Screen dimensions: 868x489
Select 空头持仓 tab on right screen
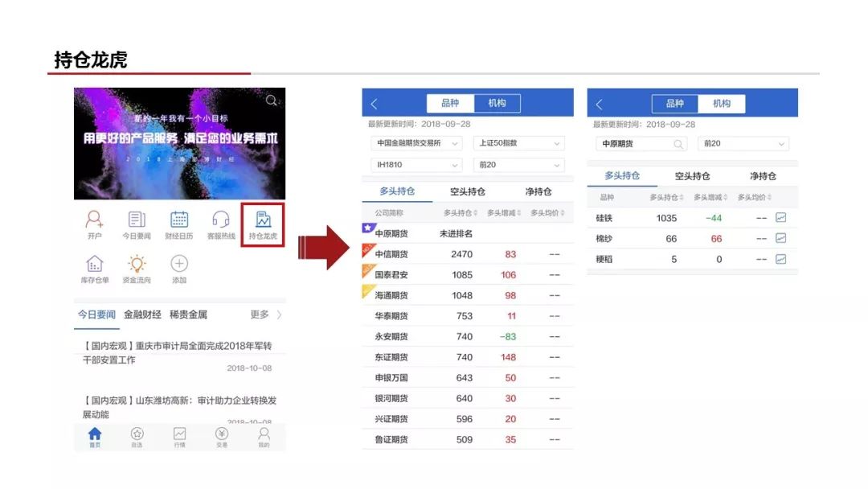692,175
